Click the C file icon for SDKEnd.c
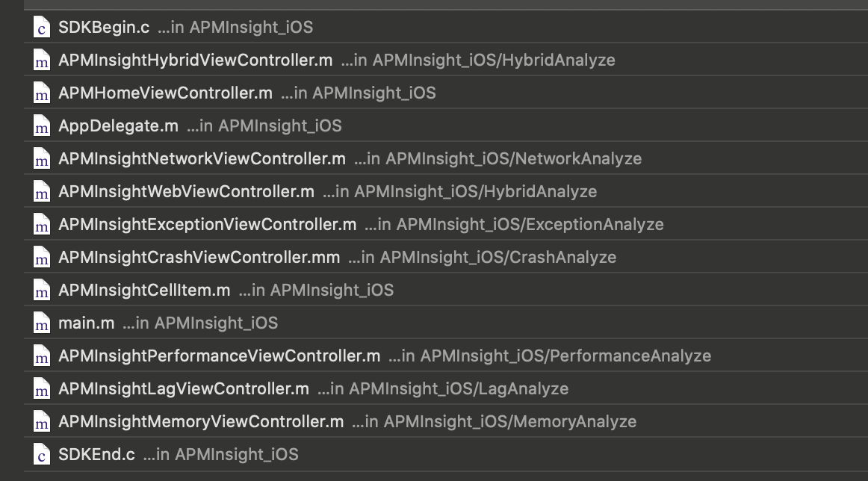This screenshot has height=481, width=868. (42, 454)
